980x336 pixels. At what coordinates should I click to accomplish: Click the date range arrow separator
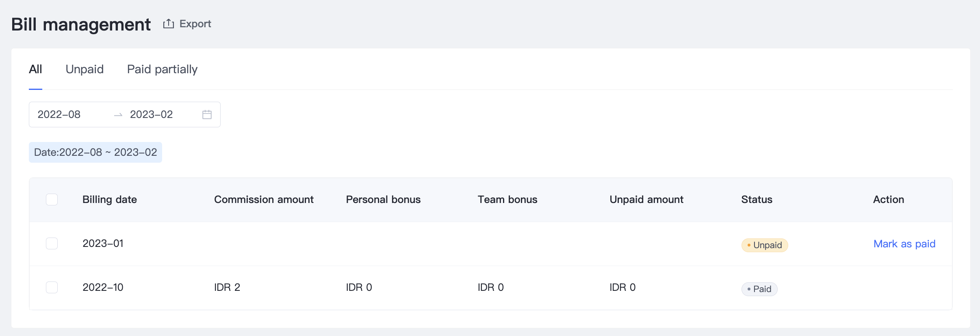[118, 115]
